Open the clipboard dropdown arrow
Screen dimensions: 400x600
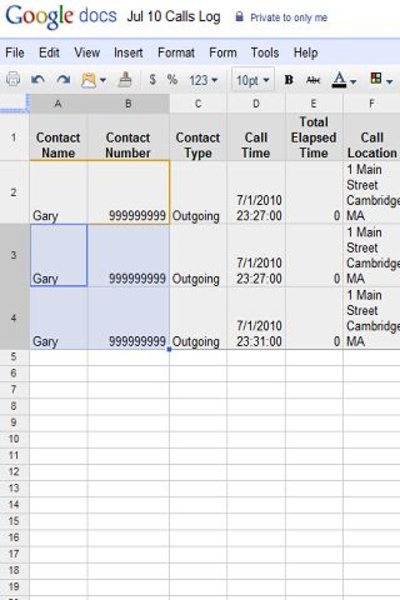point(103,80)
